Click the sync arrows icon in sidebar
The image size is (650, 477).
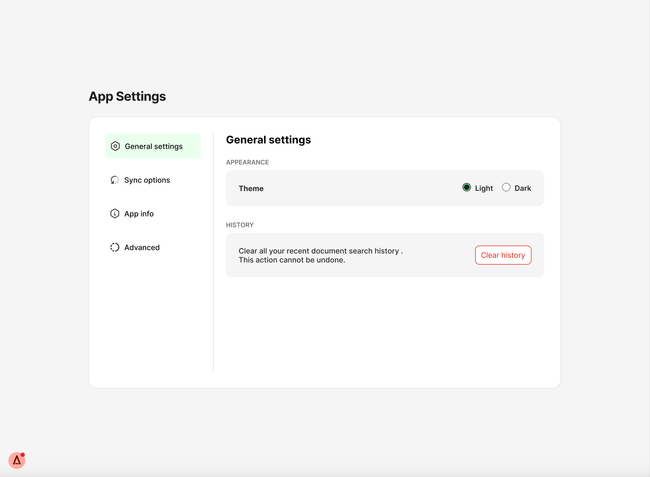click(x=115, y=180)
